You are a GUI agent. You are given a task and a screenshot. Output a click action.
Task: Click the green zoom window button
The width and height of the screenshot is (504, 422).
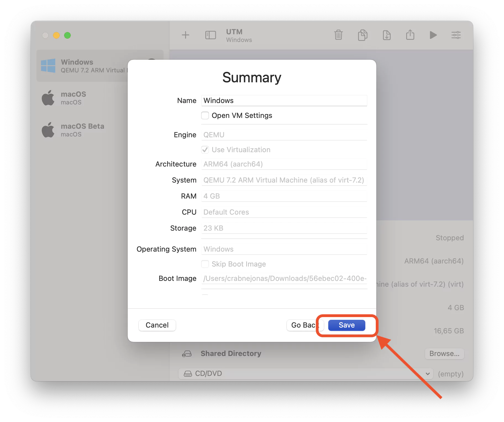[67, 35]
